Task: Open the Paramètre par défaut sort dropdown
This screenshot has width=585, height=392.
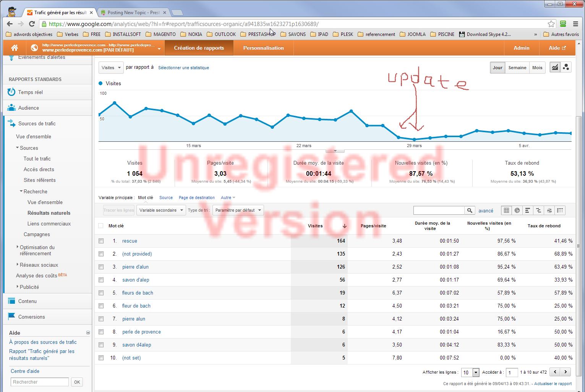Action: [x=238, y=210]
